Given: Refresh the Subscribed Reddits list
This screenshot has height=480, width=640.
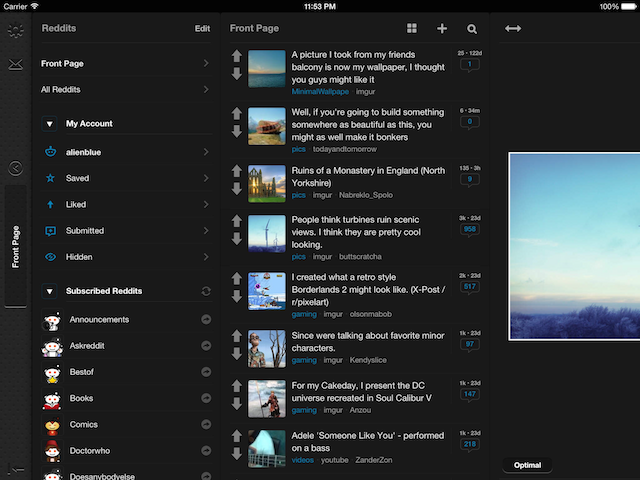Looking at the screenshot, I should coord(206,291).
